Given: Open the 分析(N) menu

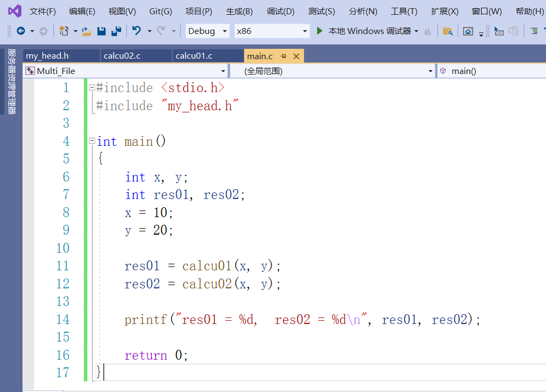Looking at the screenshot, I should tap(363, 12).
